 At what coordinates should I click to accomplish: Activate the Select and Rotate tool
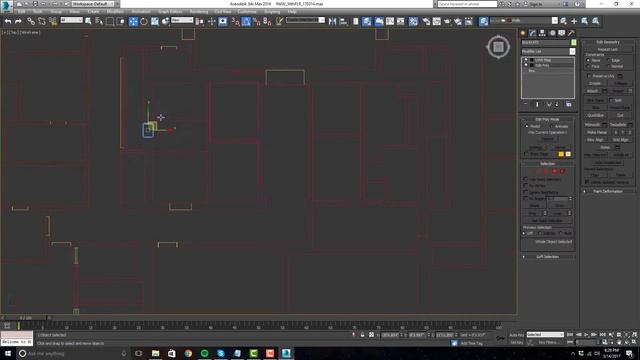tap(144, 21)
